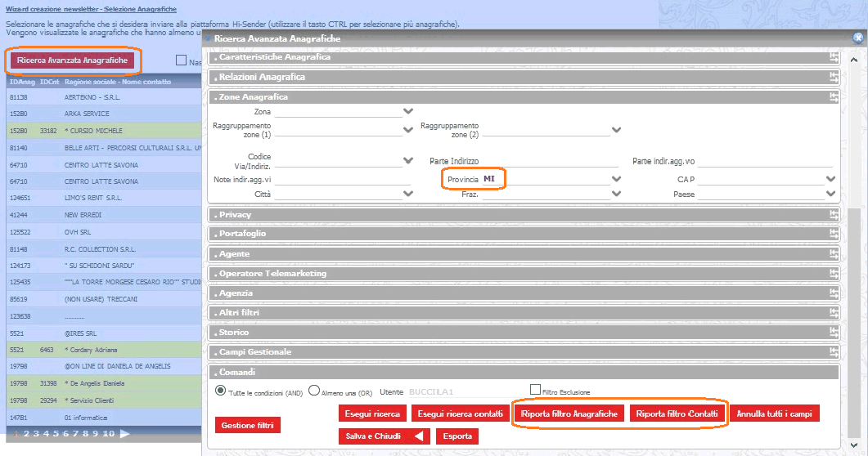Expand the Caratteristiche Anagrafica section header
Image resolution: width=868 pixels, height=456 pixels.
click(524, 57)
